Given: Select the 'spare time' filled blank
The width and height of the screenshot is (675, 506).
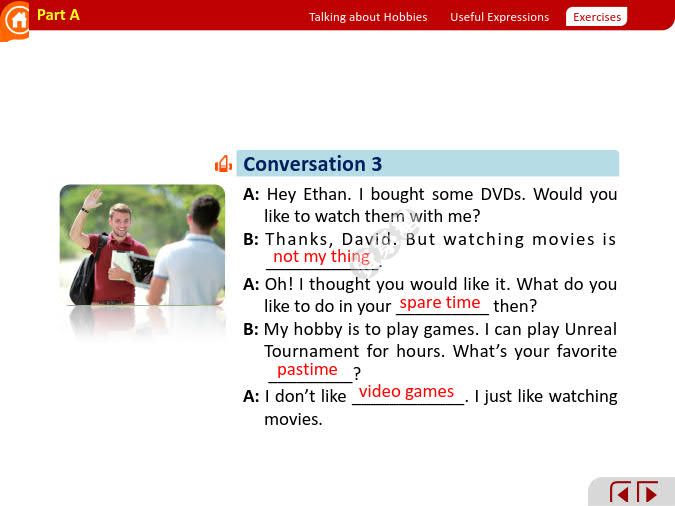Looking at the screenshot, I should pos(440,303).
